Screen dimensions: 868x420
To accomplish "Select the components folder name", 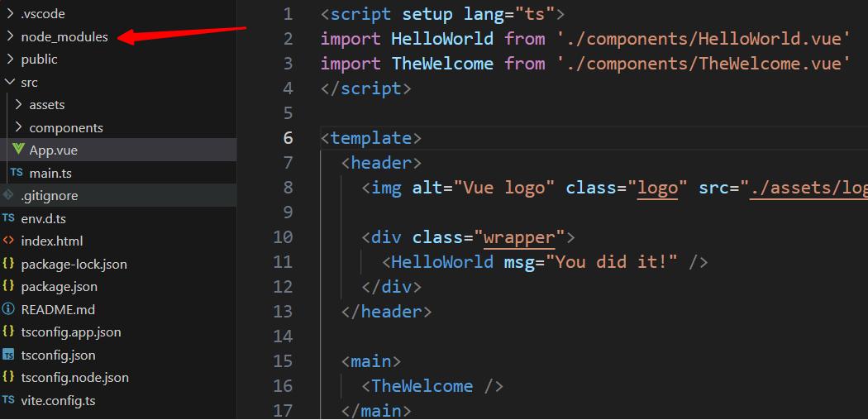I will click(66, 128).
